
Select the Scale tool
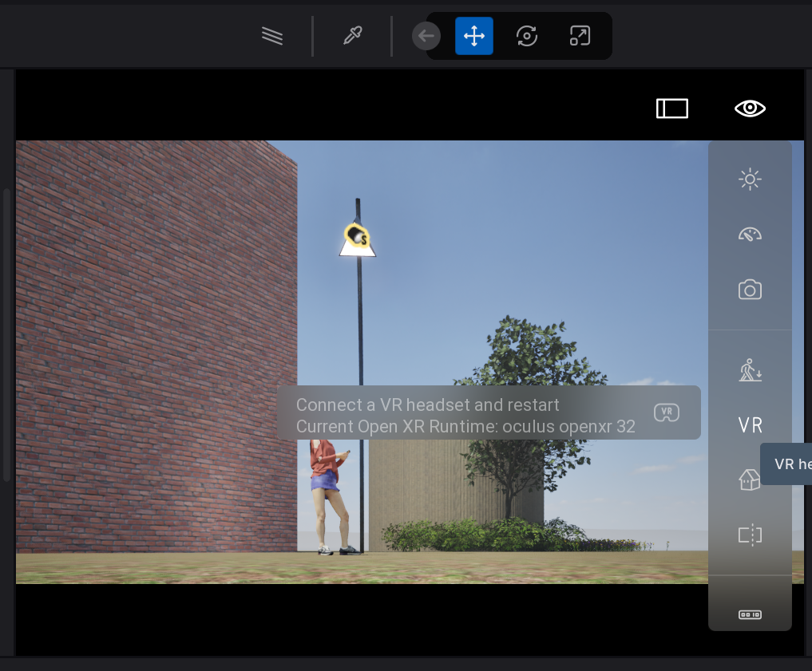(580, 36)
